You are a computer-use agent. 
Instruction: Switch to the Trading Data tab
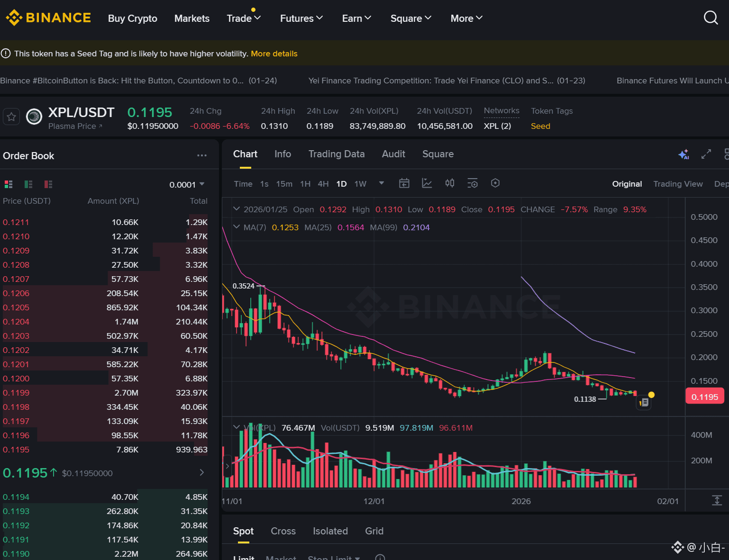[x=337, y=154]
